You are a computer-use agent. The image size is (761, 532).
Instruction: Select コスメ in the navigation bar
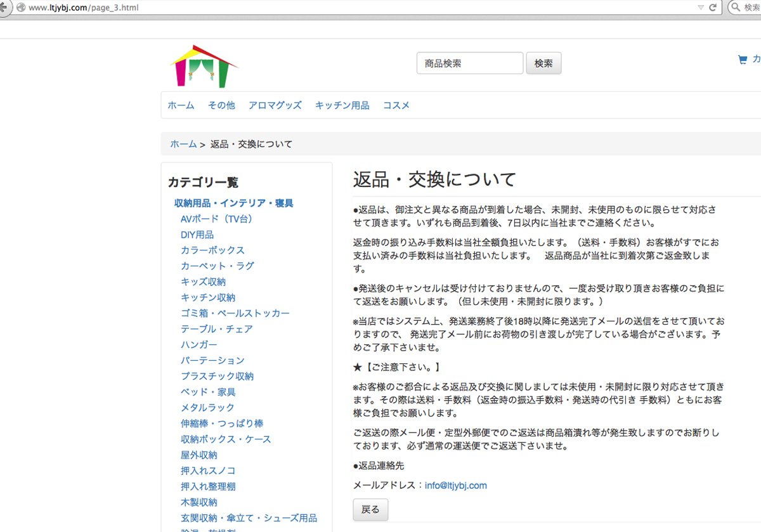pos(396,105)
